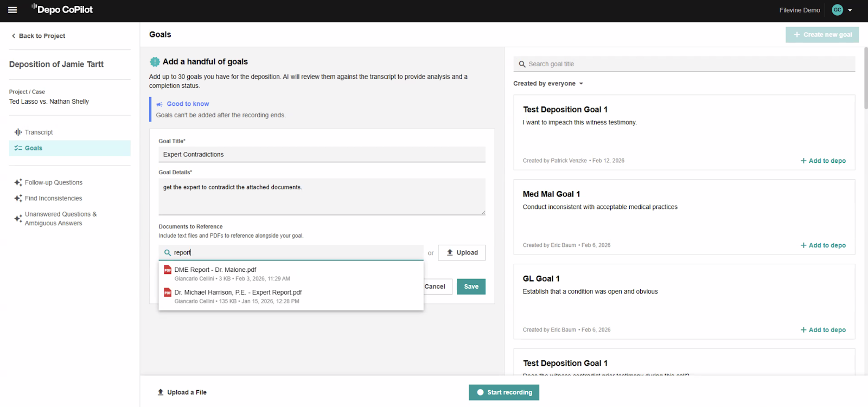Click Upload a File at bottom
Screen dimensions: 868x407
[x=182, y=392]
